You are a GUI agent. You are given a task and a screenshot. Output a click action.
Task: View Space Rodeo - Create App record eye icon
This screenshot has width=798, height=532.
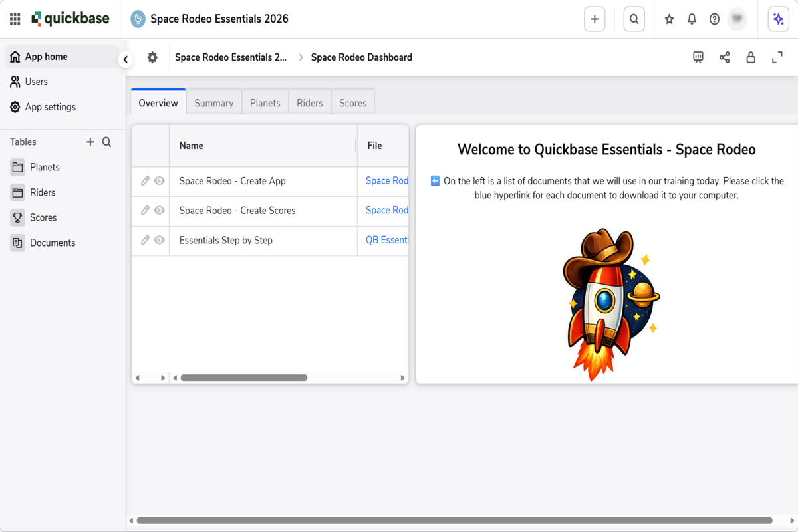pos(159,180)
